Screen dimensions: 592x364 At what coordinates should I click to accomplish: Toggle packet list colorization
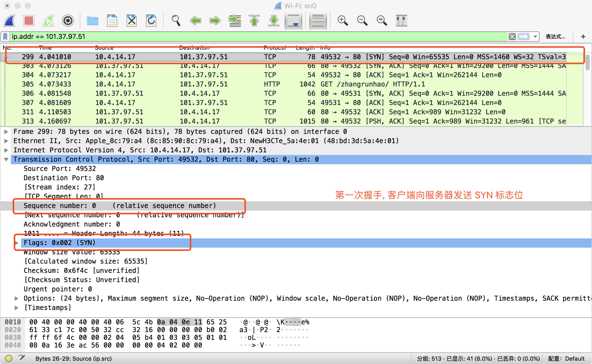coord(318,21)
